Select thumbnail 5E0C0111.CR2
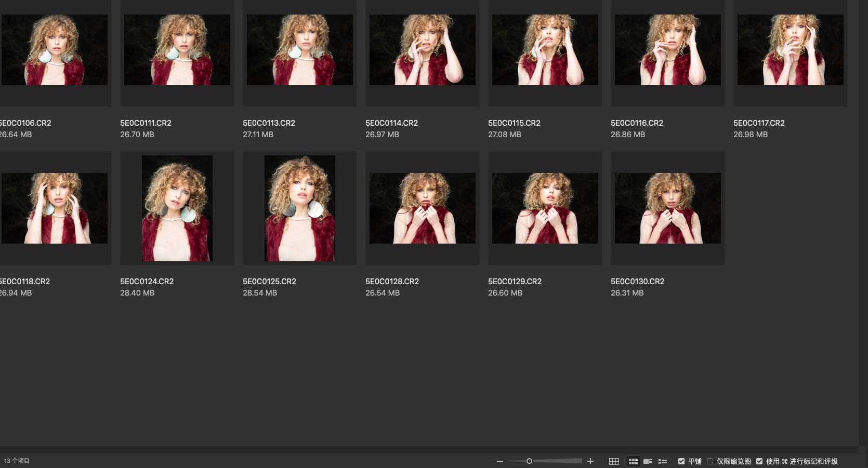The height and width of the screenshot is (468, 868). pyautogui.click(x=177, y=50)
